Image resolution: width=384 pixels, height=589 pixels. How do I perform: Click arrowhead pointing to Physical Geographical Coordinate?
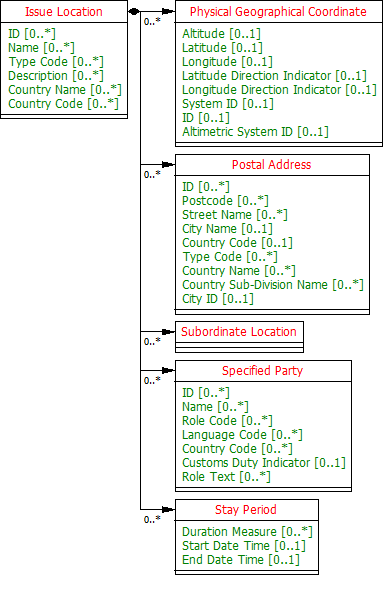coord(169,12)
